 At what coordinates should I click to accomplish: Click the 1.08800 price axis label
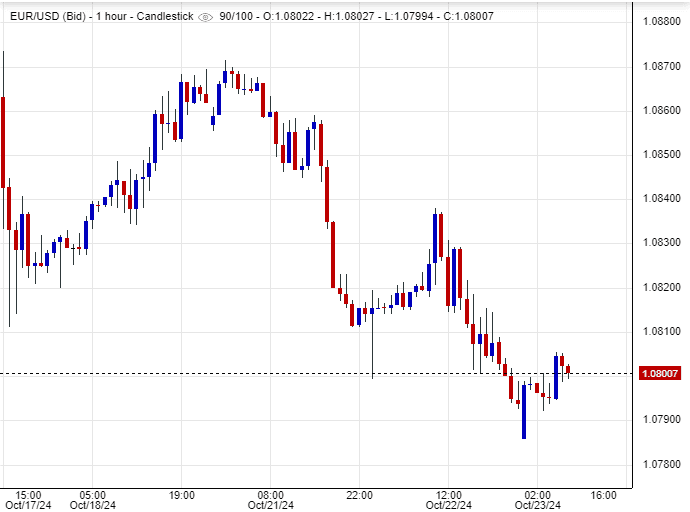(663, 21)
